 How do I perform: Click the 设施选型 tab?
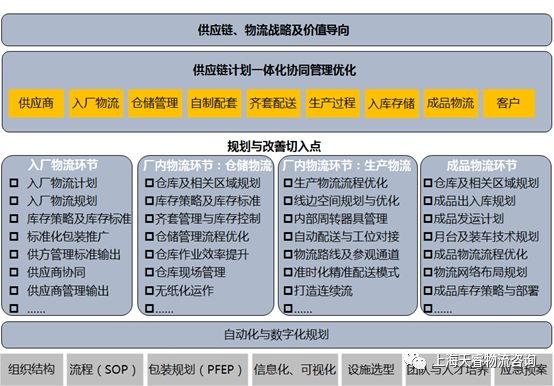[371, 369]
